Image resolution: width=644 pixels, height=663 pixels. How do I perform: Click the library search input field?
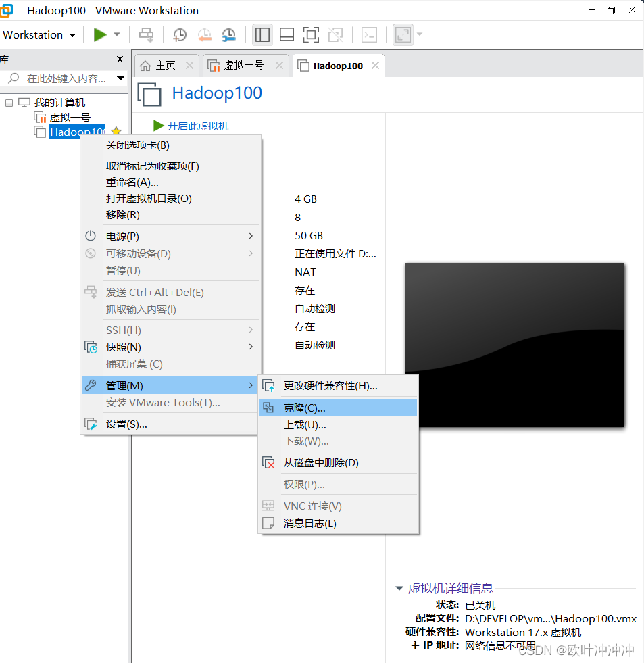[64, 78]
